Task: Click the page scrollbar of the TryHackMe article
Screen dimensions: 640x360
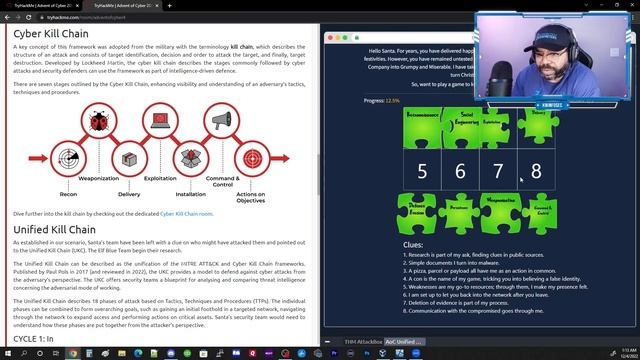Action: tap(318, 175)
